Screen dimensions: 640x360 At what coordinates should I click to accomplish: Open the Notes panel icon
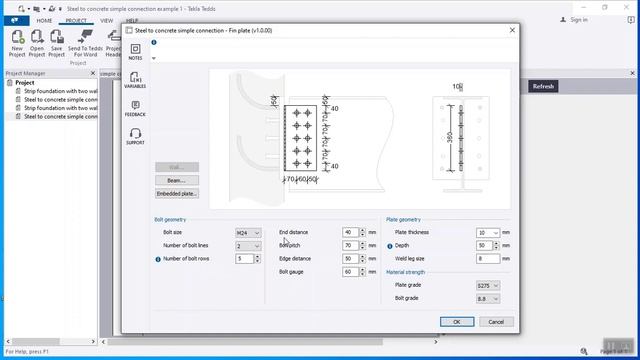click(x=135, y=52)
